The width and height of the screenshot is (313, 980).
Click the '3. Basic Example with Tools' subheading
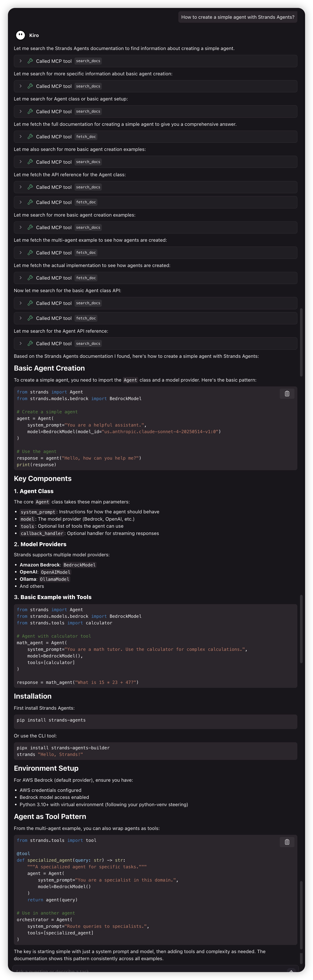click(52, 597)
